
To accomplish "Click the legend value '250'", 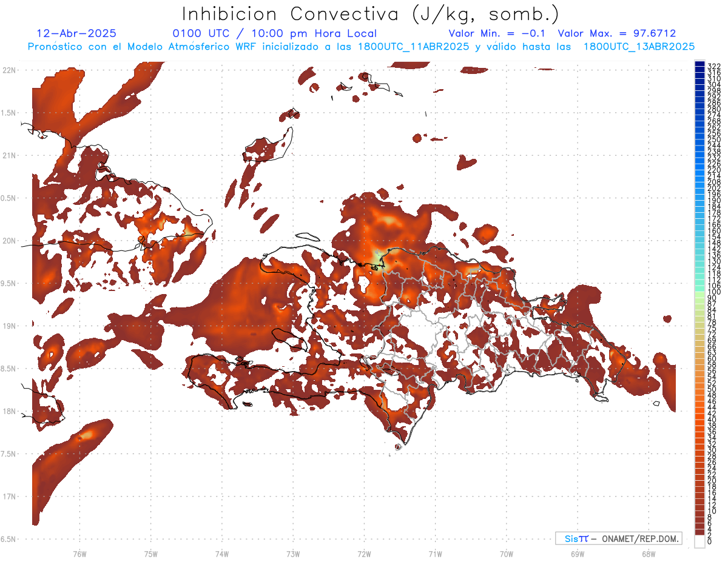I will click(x=714, y=139).
